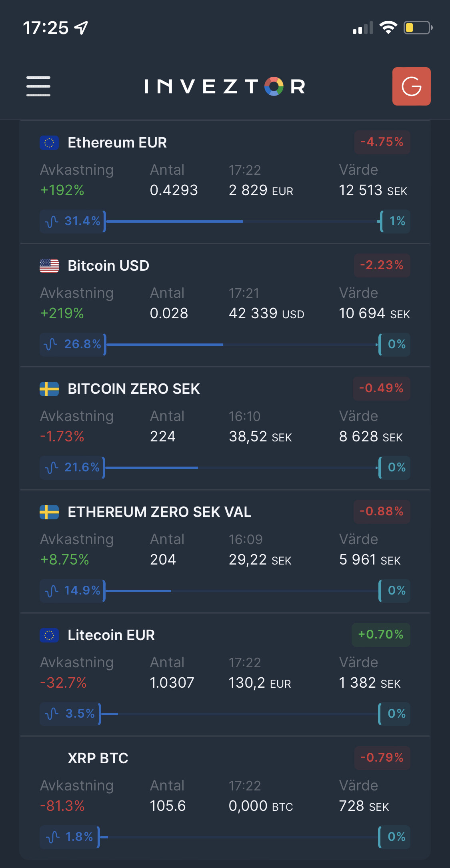Viewport: 450px width, 868px height.
Task: Tap the Ethereum EUR value of 12 513 SEK
Action: pyautogui.click(x=373, y=190)
